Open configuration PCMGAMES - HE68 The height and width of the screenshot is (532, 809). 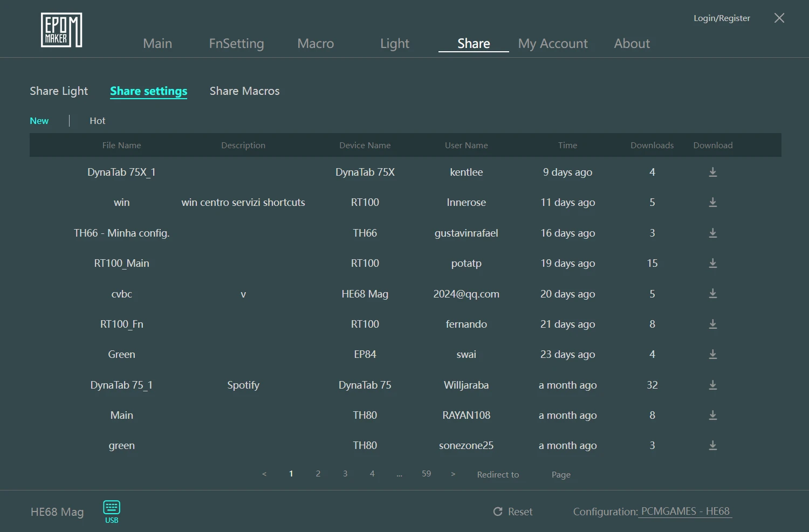(685, 511)
